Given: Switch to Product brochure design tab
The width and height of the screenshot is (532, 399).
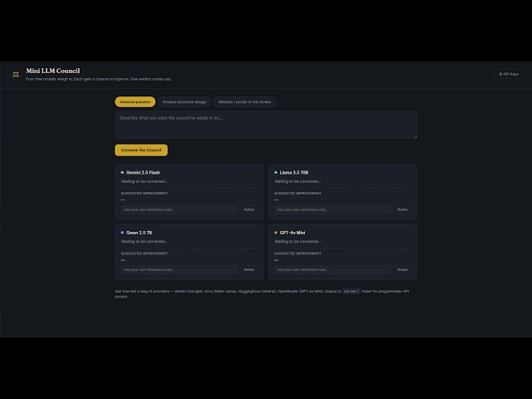Looking at the screenshot, I should [x=185, y=101].
